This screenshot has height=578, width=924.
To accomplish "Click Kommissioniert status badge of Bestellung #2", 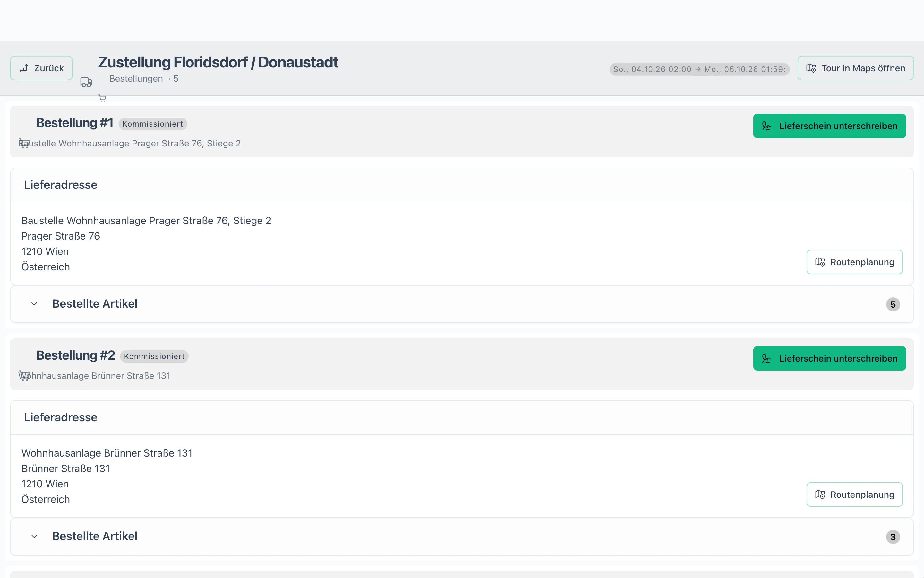I will click(x=154, y=356).
